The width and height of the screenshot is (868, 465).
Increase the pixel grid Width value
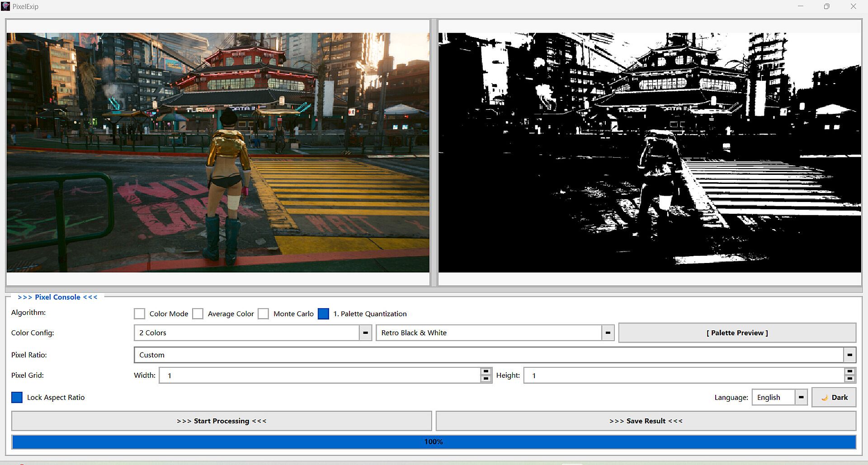tap(486, 371)
